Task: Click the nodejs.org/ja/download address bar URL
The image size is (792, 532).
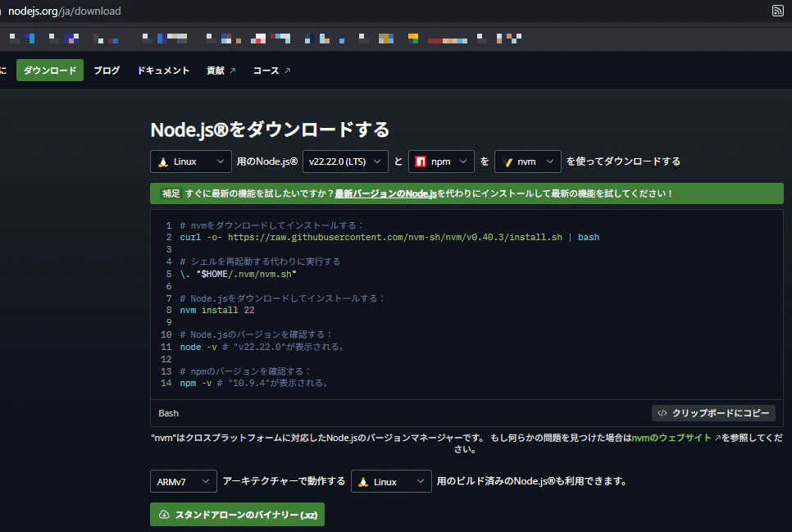Action: (65, 11)
